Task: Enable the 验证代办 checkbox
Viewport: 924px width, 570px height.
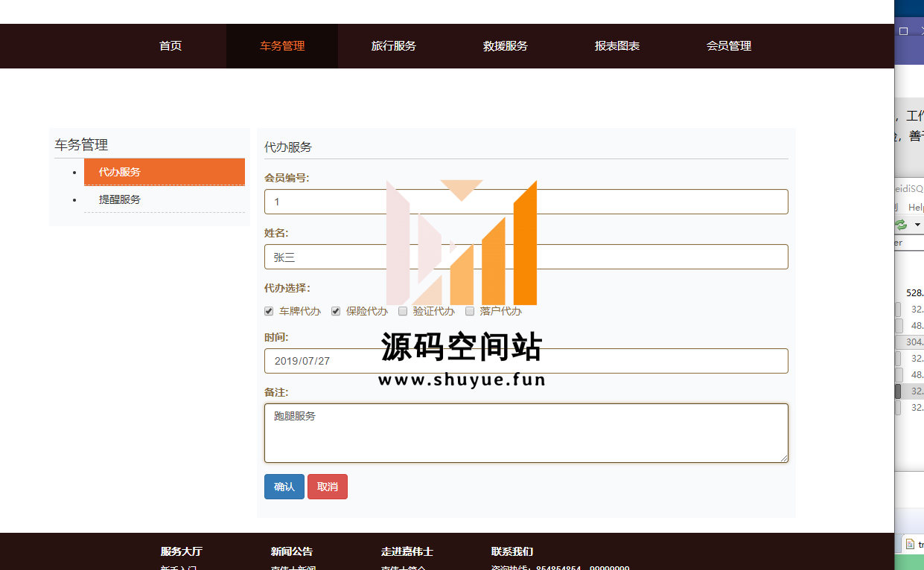Action: (403, 311)
